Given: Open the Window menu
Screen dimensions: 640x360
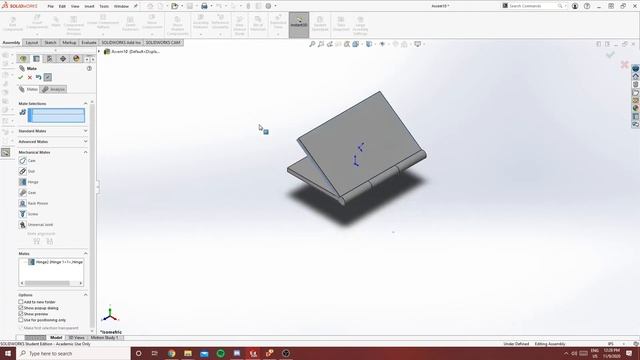Looking at the screenshot, I should (x=121, y=6).
